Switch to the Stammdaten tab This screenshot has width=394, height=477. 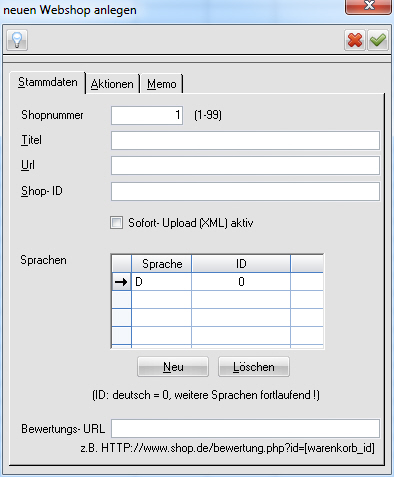tap(48, 82)
